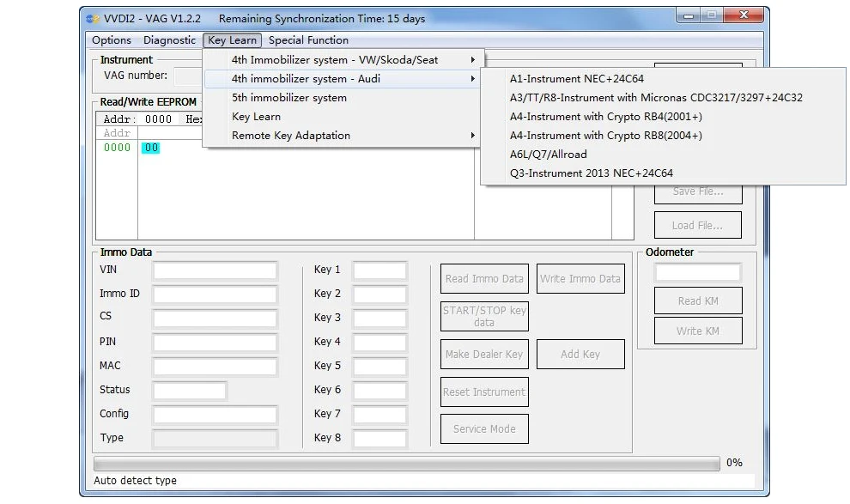Select A1-Instrument NEC+24C64 option
The height and width of the screenshot is (504, 850).
pos(577,79)
